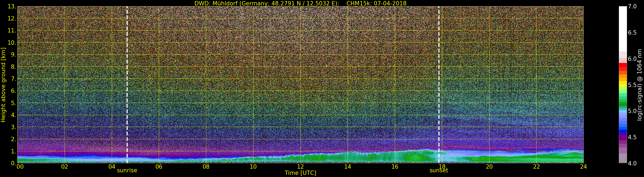Click the colorbar value '5.0'
This screenshot has height=177, width=644.
pos(632,111)
